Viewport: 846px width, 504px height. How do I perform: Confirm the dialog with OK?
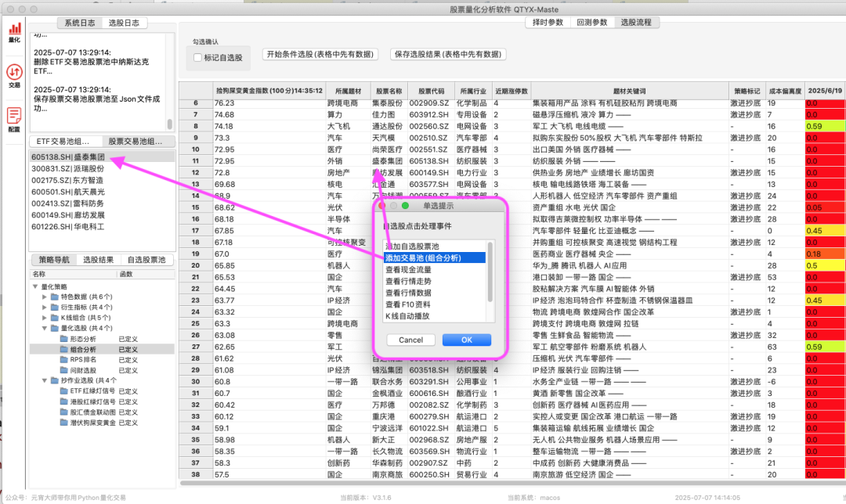(467, 340)
